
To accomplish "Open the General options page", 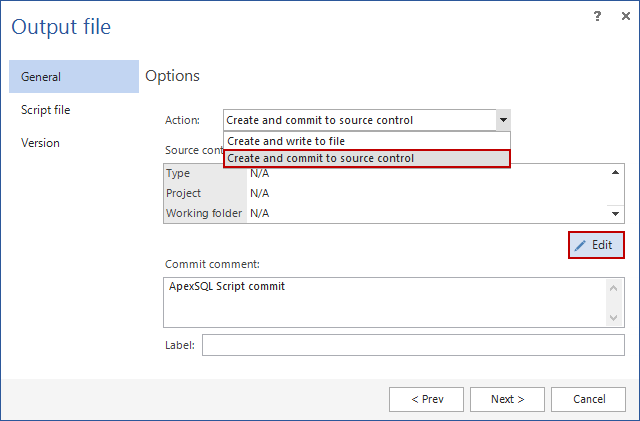I will [x=73, y=77].
